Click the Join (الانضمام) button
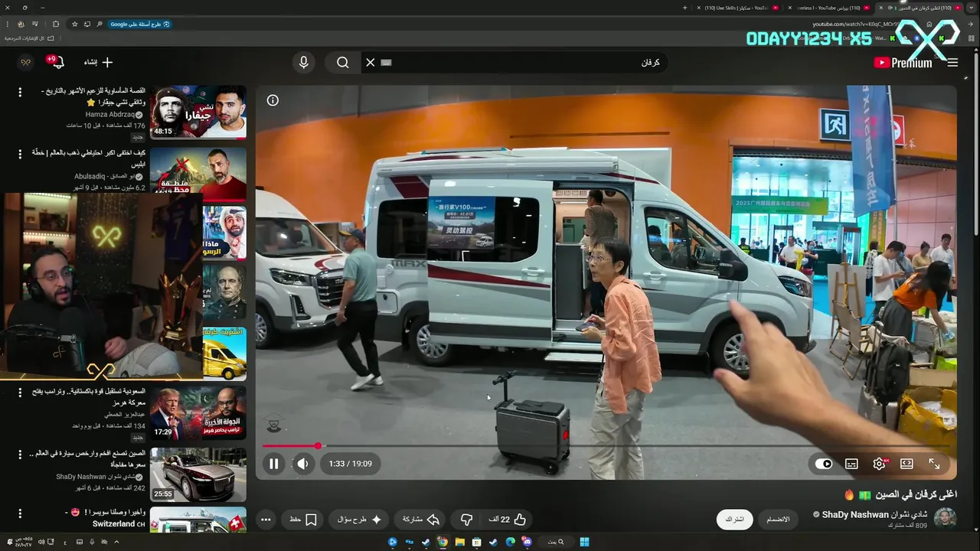This screenshot has height=551, width=980. tap(778, 520)
